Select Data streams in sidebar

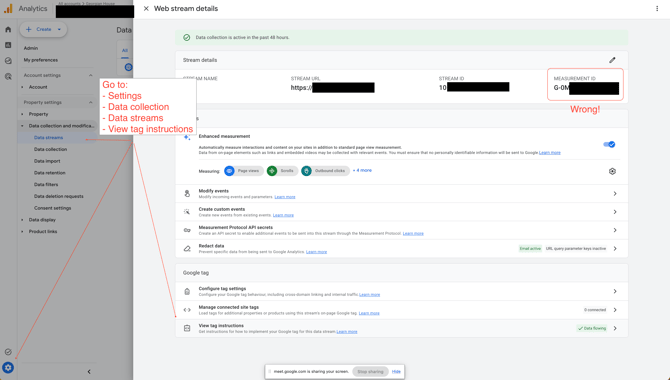48,138
